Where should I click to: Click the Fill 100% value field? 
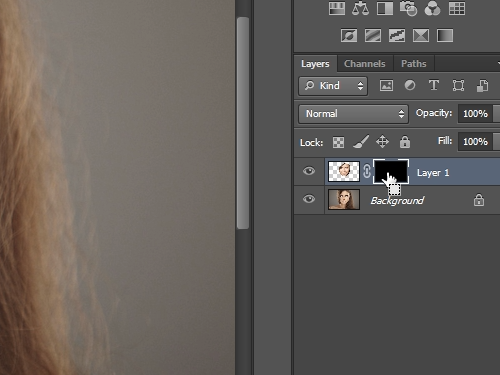pos(475,142)
